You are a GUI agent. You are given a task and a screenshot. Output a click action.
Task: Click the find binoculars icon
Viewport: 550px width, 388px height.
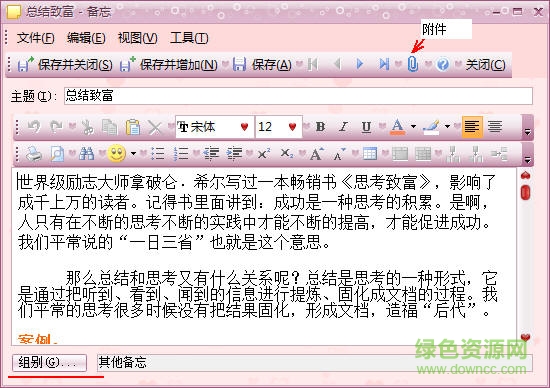(87, 154)
